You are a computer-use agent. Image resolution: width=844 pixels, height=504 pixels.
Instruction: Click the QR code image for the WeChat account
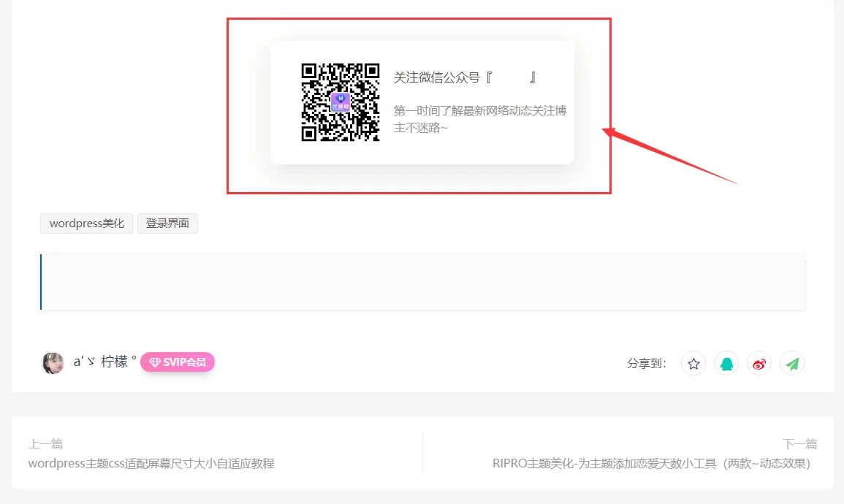click(x=341, y=102)
